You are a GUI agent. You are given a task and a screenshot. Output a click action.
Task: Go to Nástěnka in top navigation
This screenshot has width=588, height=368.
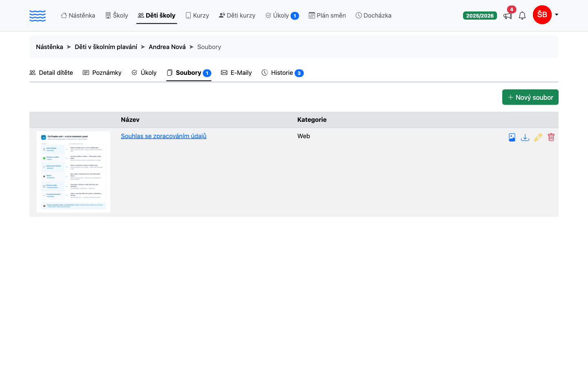(x=78, y=16)
